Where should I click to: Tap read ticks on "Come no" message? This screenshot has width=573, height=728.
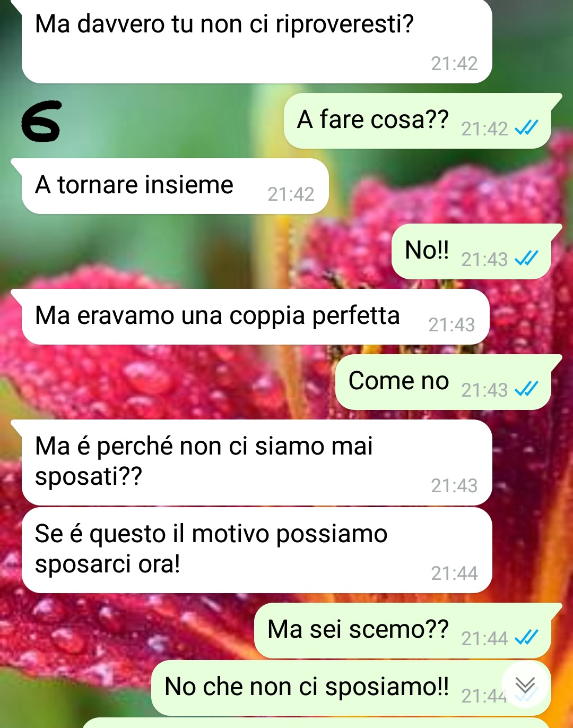pyautogui.click(x=527, y=389)
